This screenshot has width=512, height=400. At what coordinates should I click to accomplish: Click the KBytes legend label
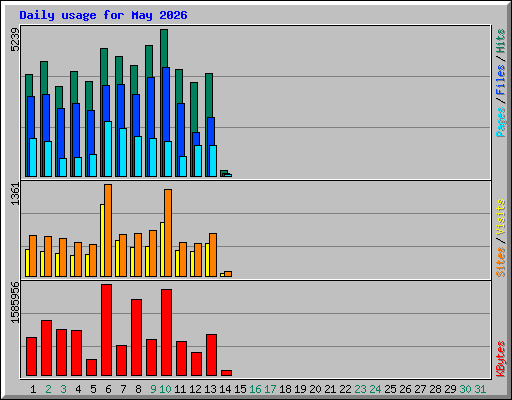500,359
